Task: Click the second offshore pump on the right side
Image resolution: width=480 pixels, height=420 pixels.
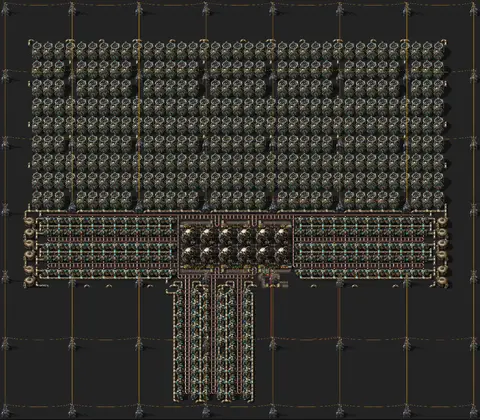Action: point(443,232)
